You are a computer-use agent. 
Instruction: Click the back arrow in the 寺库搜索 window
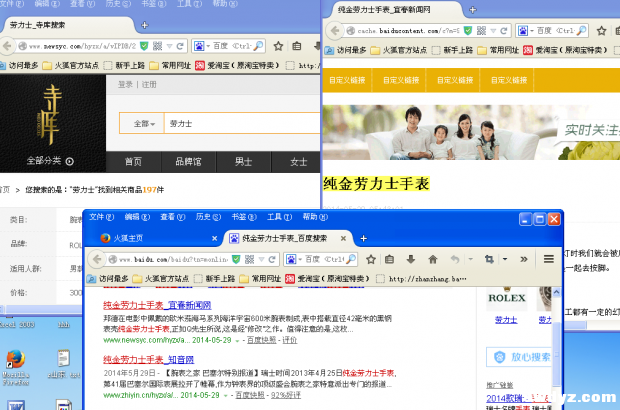pyautogui.click(x=7, y=46)
